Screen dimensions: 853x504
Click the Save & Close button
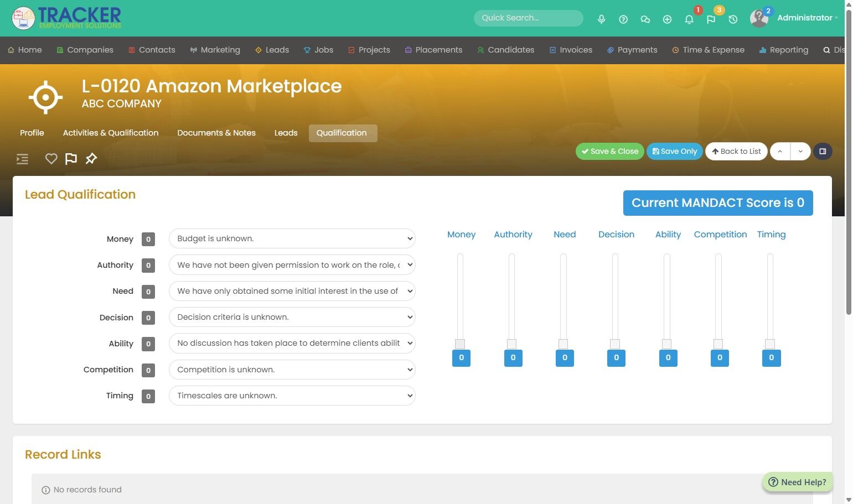click(x=609, y=151)
